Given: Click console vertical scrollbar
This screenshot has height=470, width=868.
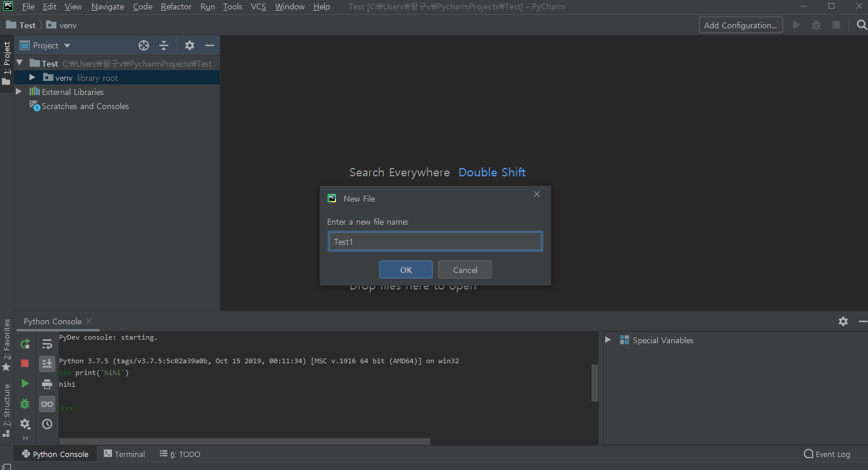Looking at the screenshot, I should coord(595,383).
